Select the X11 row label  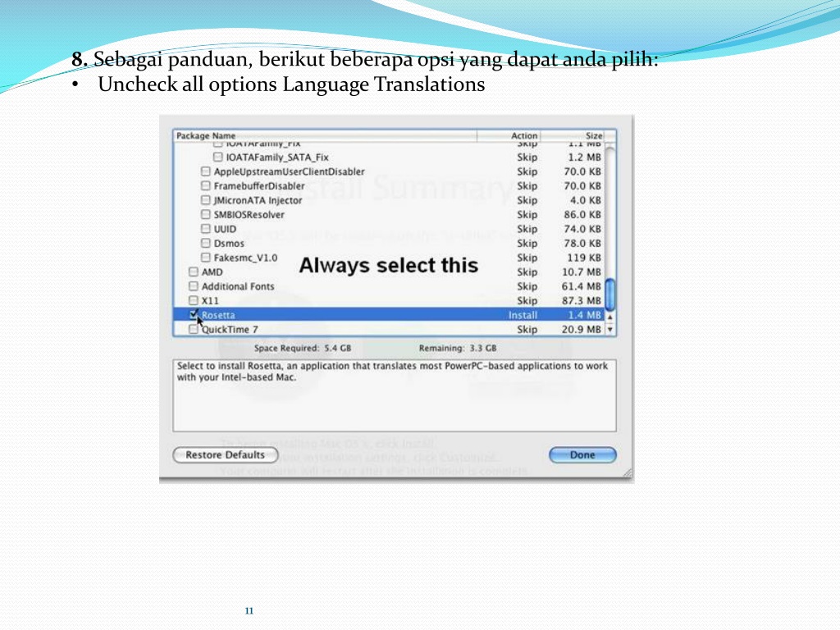point(210,300)
